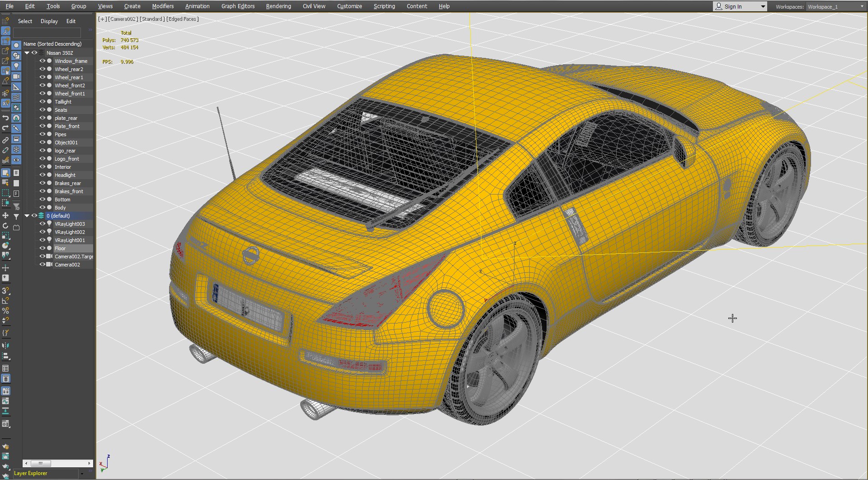Open explorer Display menu

tap(49, 21)
